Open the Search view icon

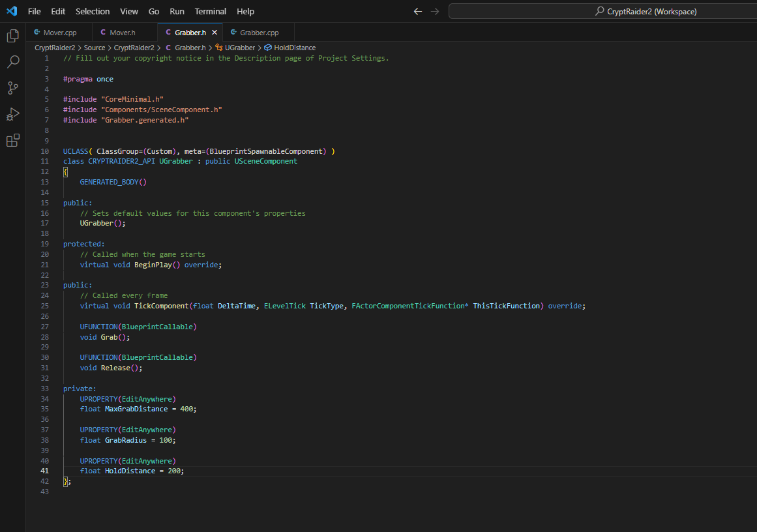click(x=12, y=62)
